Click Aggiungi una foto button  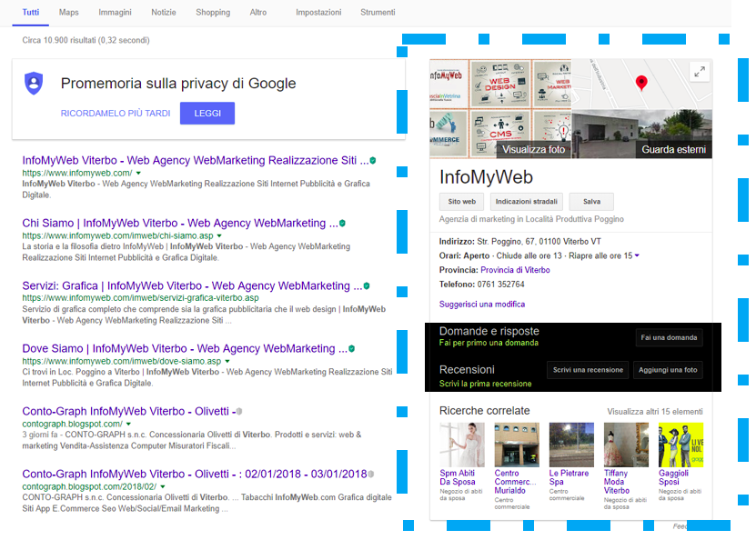point(668,370)
